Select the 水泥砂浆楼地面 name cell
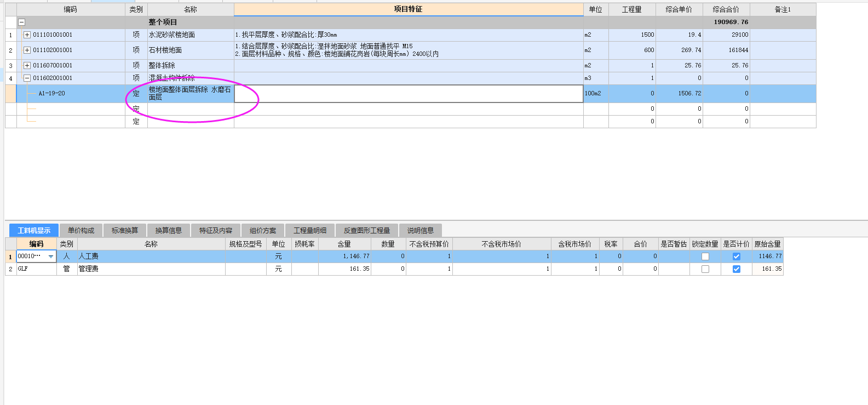Screen dimensions: 868x405 (191, 35)
